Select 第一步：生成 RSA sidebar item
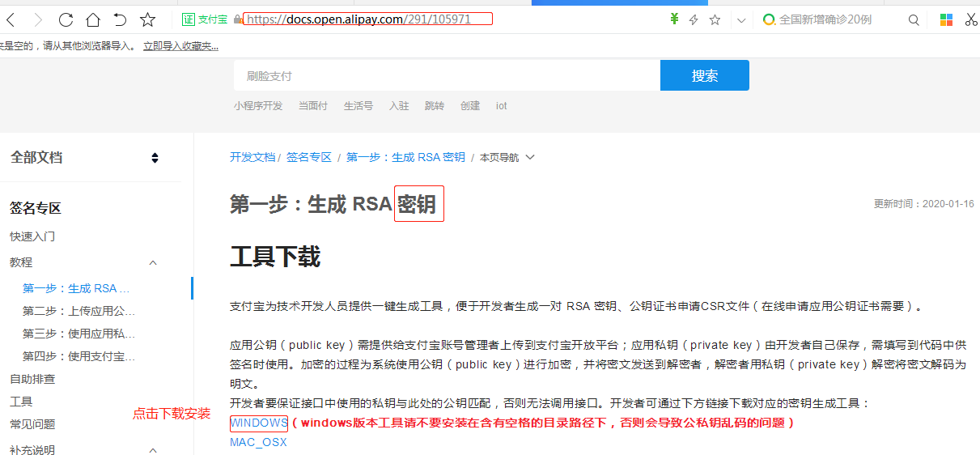 click(x=76, y=288)
